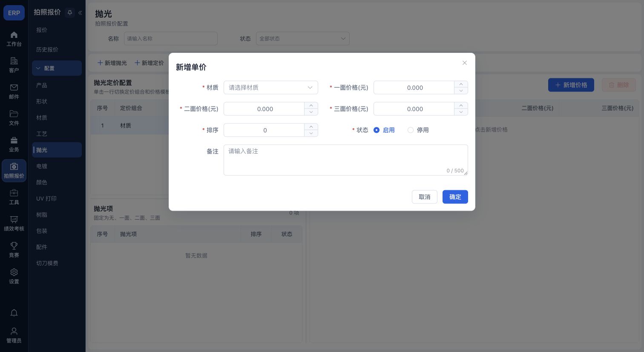Open 历史报价 in the sidebar
The width and height of the screenshot is (644, 352).
coord(47,49)
